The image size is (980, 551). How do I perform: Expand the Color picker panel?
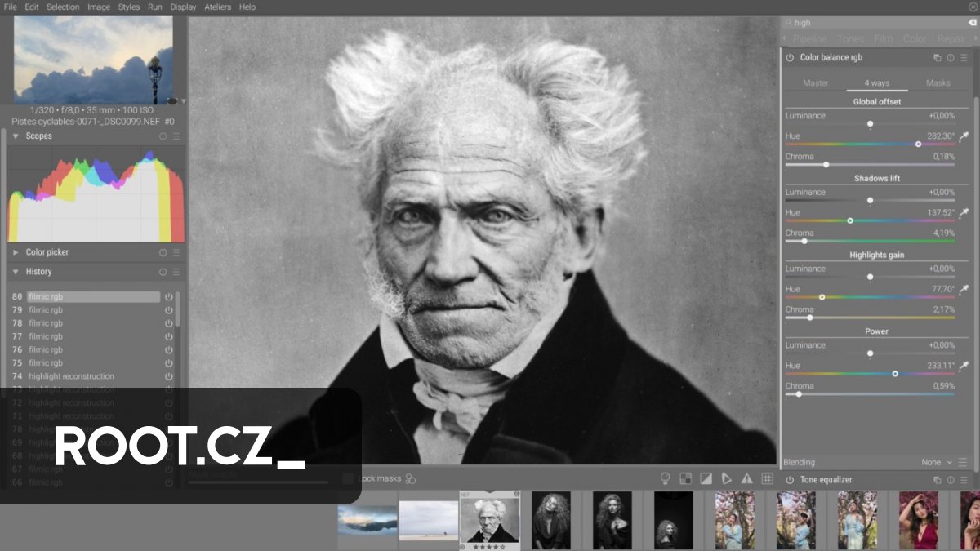(x=14, y=251)
